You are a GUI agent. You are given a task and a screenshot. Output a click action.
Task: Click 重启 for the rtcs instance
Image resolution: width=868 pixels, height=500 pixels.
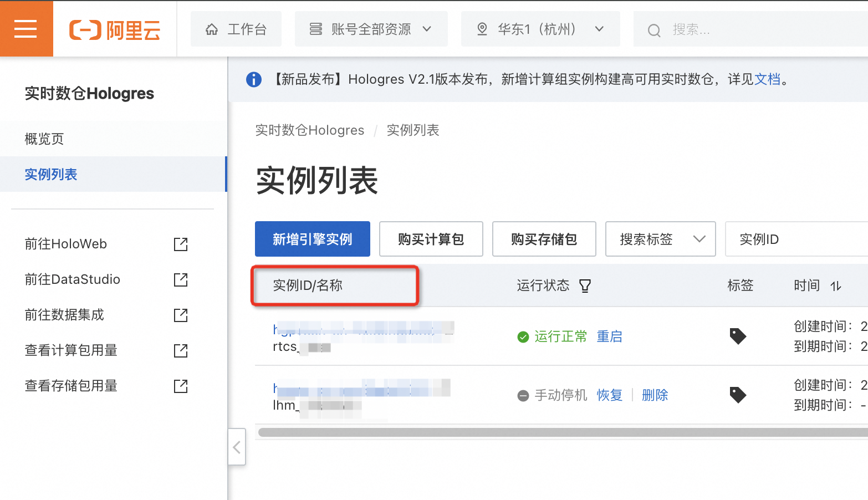click(x=610, y=336)
